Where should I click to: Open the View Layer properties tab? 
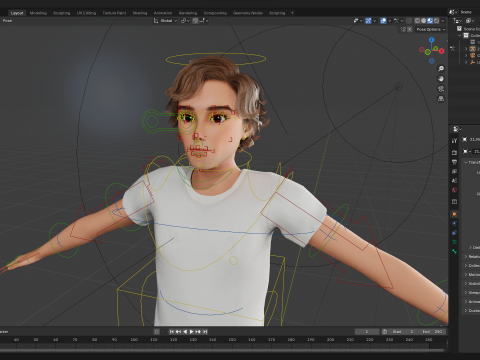click(x=454, y=171)
